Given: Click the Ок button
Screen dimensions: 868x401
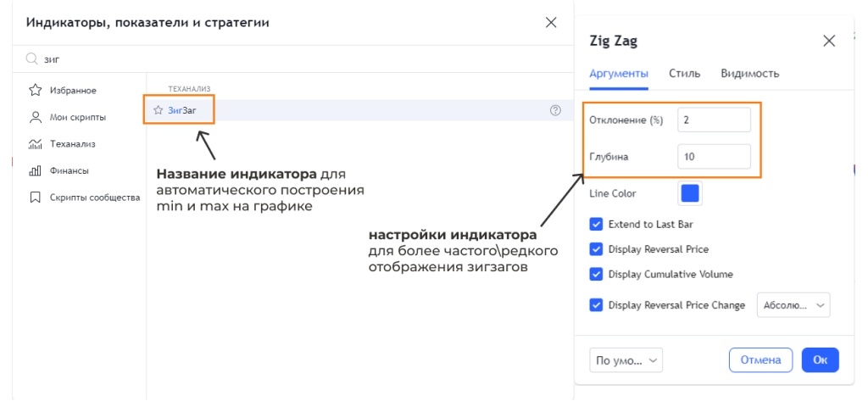Looking at the screenshot, I should (x=821, y=360).
